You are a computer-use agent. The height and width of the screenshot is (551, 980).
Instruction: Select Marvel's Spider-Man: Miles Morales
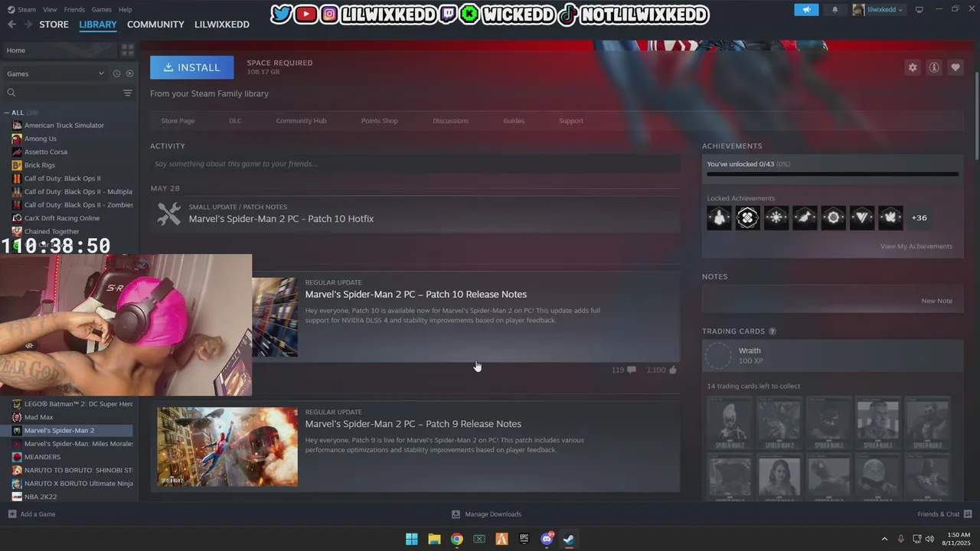(x=78, y=444)
